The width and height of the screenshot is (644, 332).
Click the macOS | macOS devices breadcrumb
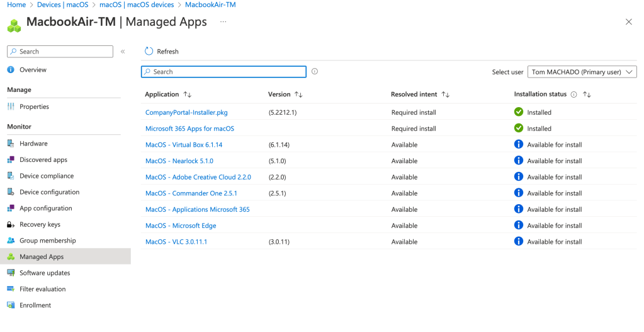137,5
